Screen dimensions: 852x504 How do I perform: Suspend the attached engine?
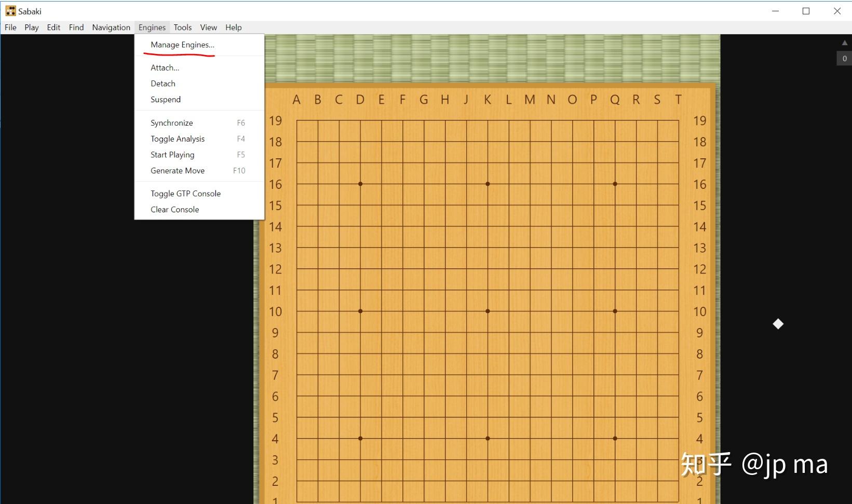point(165,99)
